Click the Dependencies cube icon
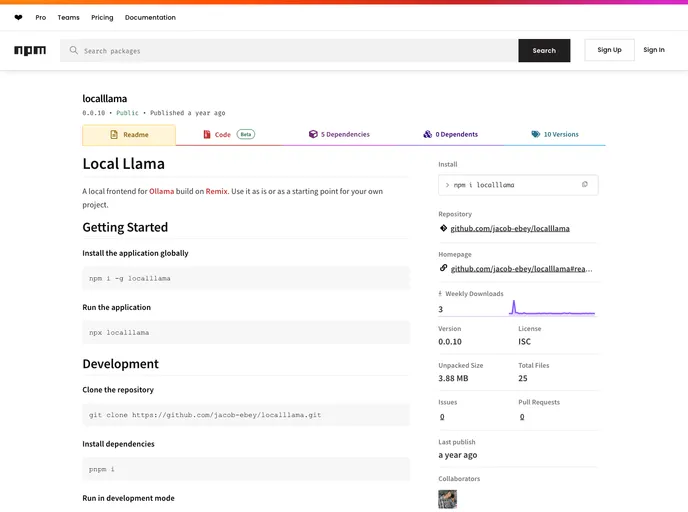The width and height of the screenshot is (688, 512). coord(313,134)
